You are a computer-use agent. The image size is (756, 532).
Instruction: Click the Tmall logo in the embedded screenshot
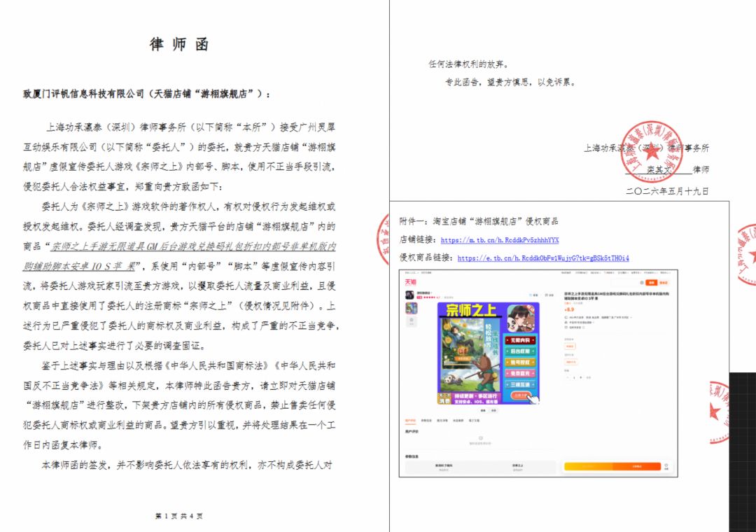[x=410, y=282]
